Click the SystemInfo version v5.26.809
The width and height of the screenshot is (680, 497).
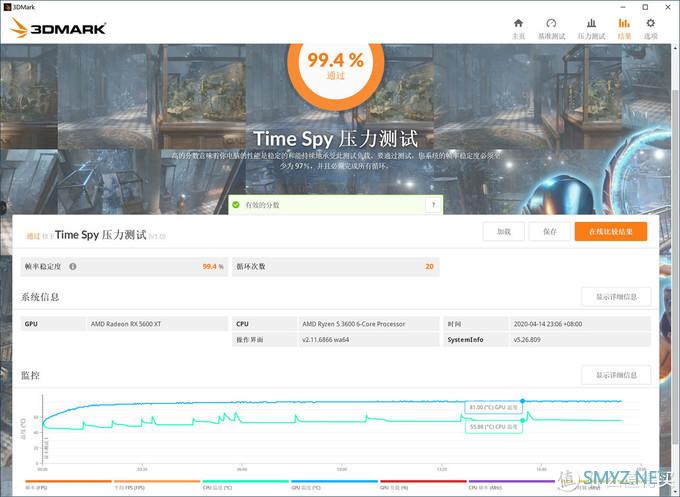pos(527,340)
